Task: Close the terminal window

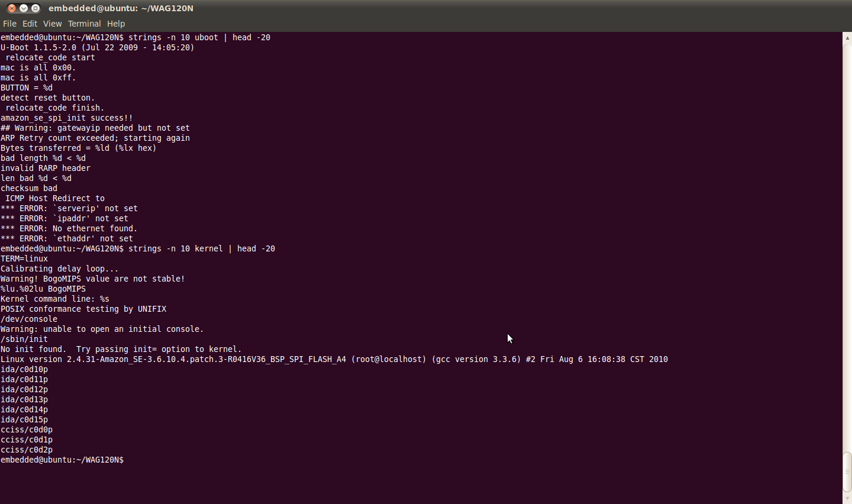Action: pyautogui.click(x=12, y=8)
